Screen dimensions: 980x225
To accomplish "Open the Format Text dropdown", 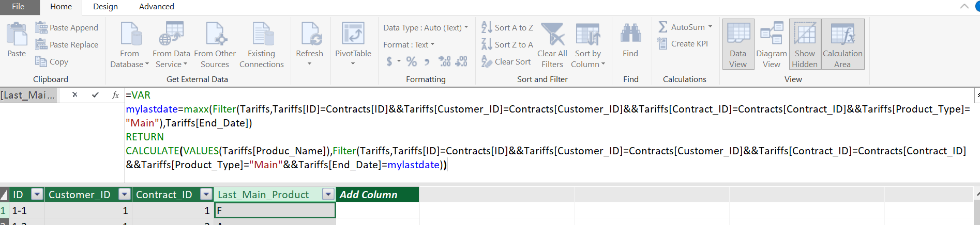I will coord(409,44).
